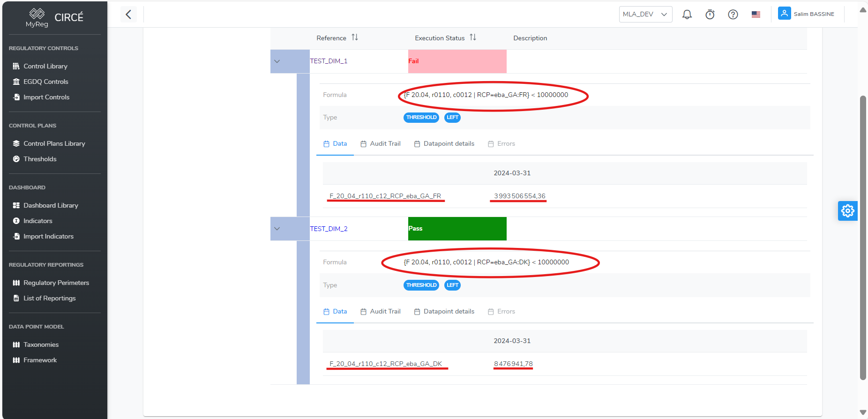Open the blue settings gear panel

847,211
